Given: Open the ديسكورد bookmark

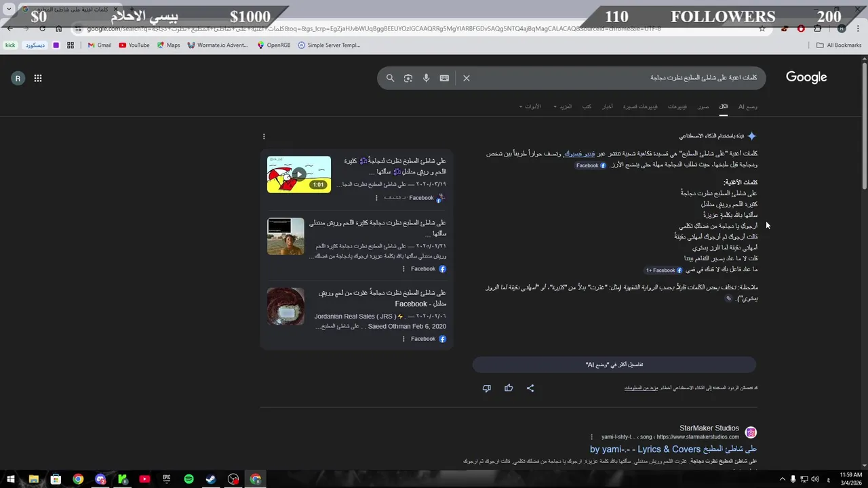Looking at the screenshot, I should (x=35, y=45).
